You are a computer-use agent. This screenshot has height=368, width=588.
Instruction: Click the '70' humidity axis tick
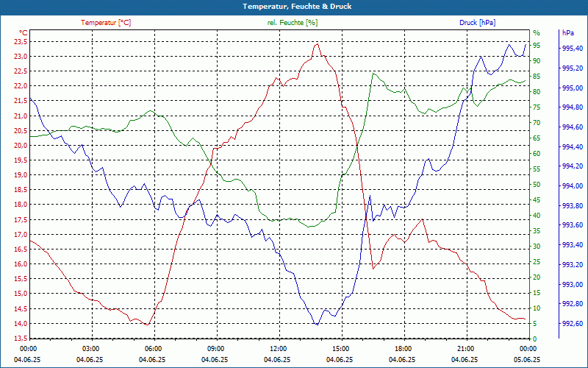(x=537, y=123)
